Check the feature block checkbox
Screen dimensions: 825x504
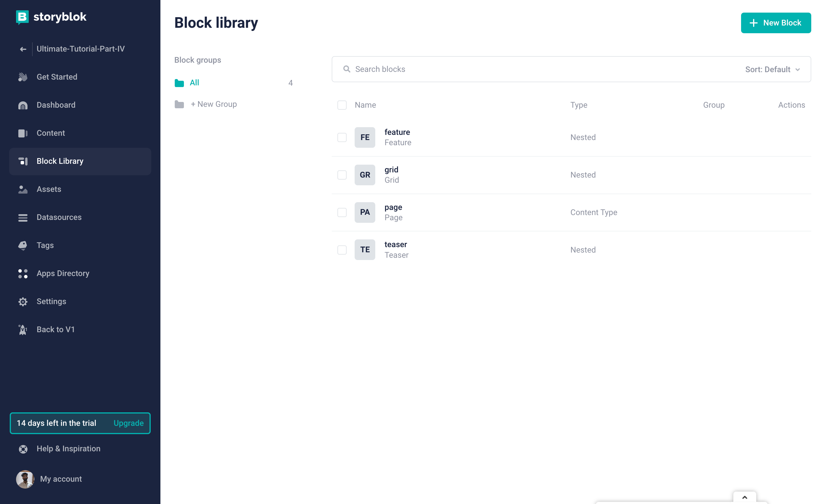[x=342, y=137]
